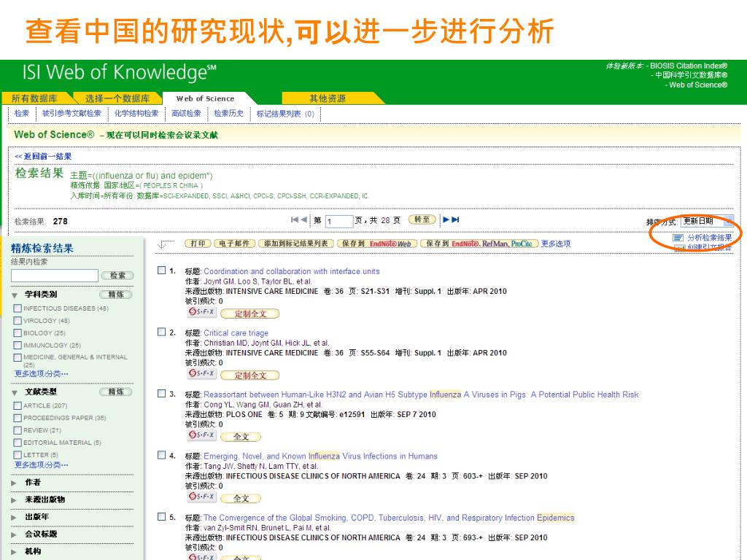Select the checkbox for record 3

(x=161, y=393)
